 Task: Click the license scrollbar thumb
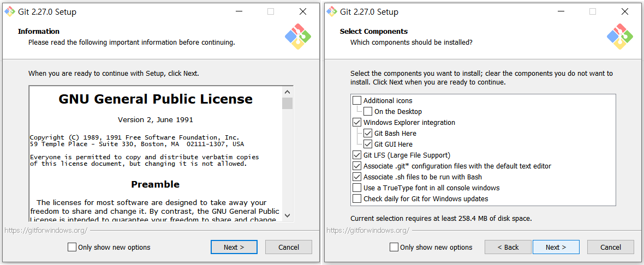288,104
